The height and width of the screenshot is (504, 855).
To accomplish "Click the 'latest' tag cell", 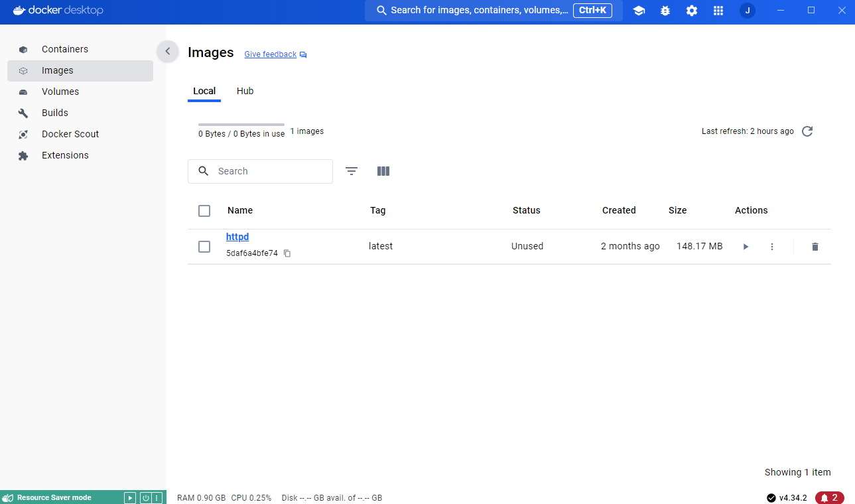I will coord(381,246).
